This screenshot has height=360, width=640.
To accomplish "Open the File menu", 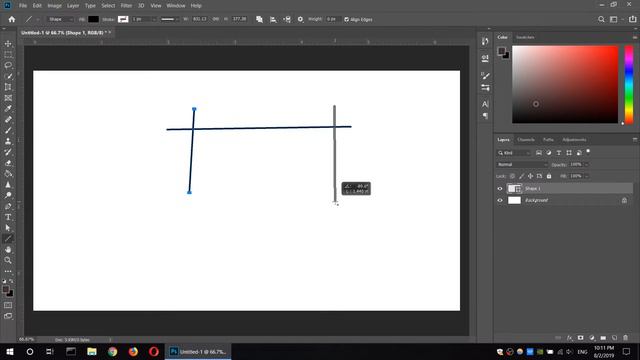I will point(23,6).
